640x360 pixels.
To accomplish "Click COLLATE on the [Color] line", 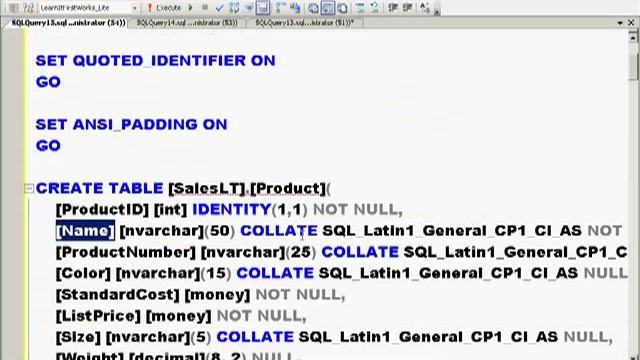I will pyautogui.click(x=275, y=273).
